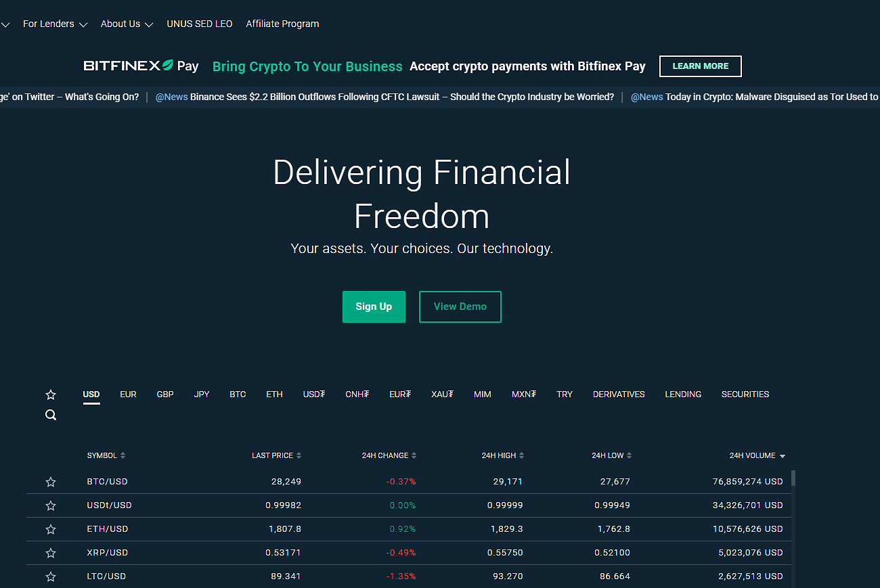The height and width of the screenshot is (588, 880).
Task: Favorite the BTC/USD row star
Action: tap(51, 482)
